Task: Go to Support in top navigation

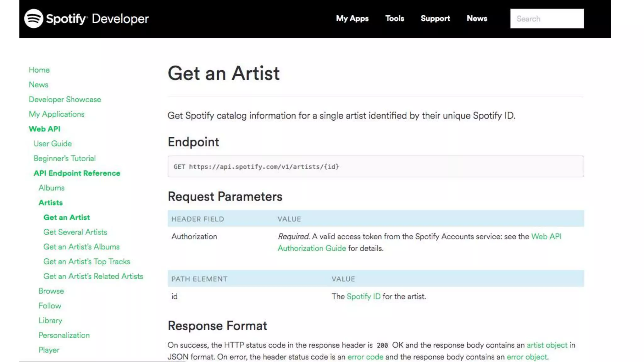Action: (435, 19)
